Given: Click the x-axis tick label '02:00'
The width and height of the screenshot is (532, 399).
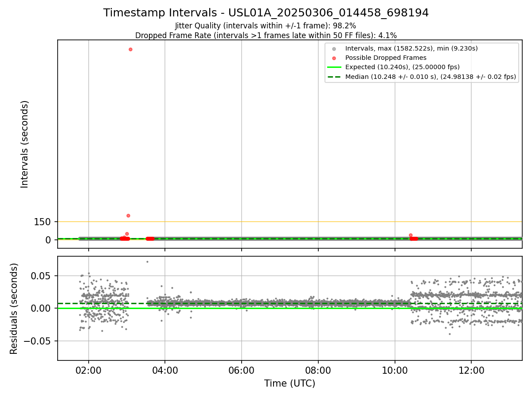Looking at the screenshot, I should tap(89, 370).
